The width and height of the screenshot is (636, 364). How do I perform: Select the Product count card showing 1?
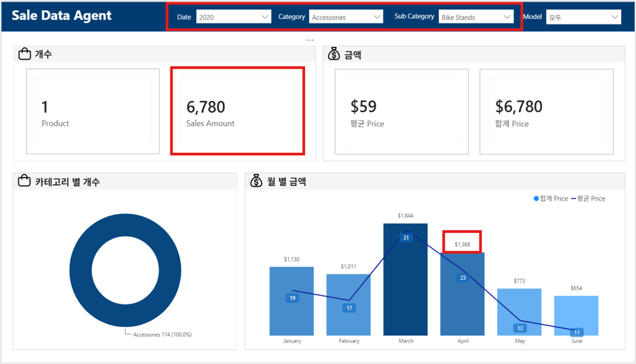93,112
